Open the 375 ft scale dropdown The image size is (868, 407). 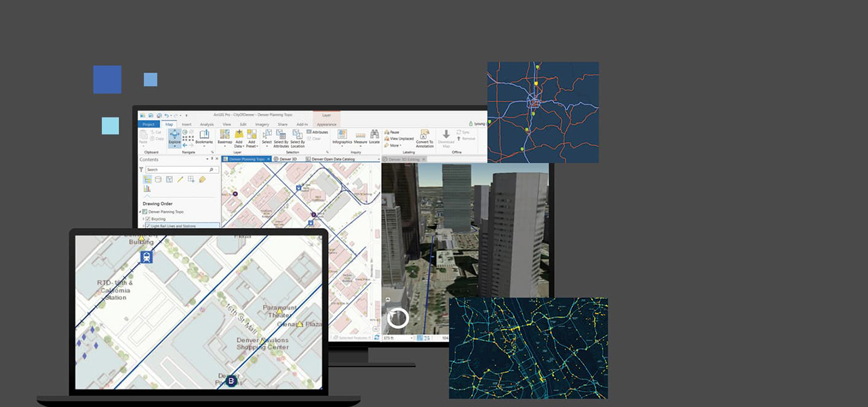411,338
